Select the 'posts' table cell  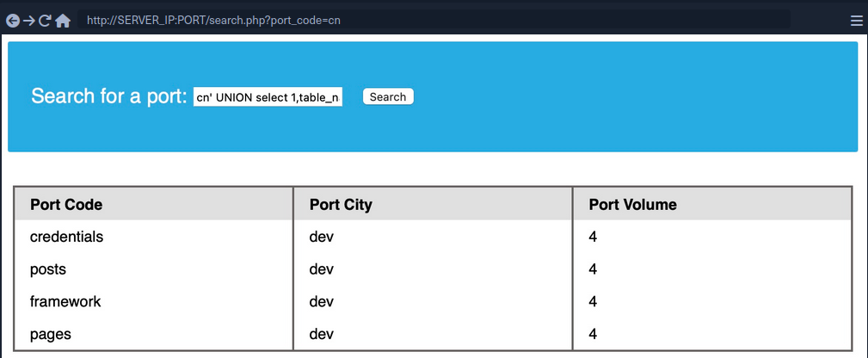pos(48,269)
